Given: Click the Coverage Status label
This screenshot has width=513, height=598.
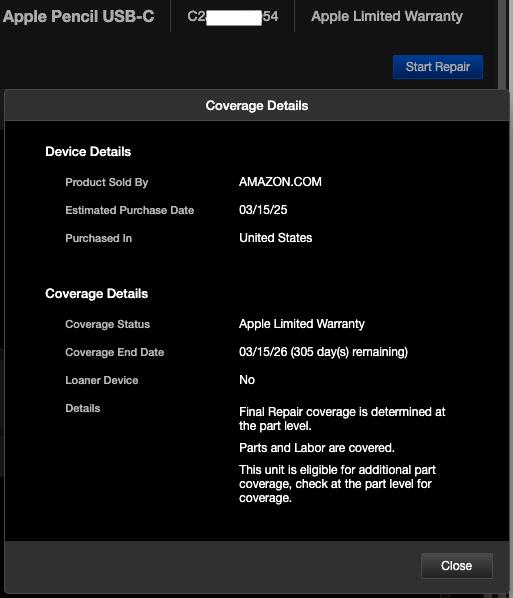Looking at the screenshot, I should [x=108, y=324].
